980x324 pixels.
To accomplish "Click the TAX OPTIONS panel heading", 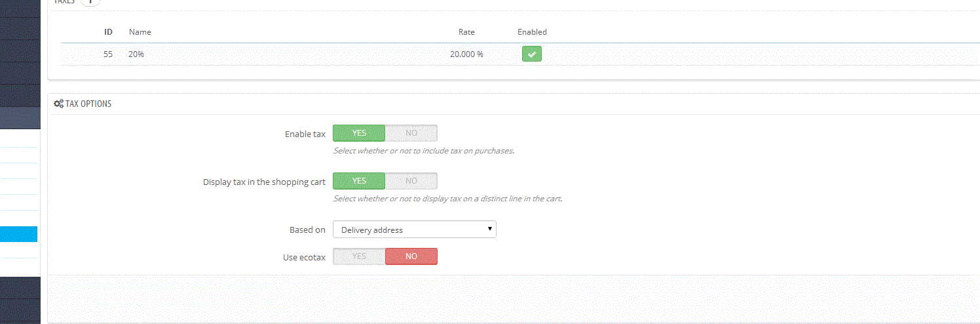I will tap(88, 104).
